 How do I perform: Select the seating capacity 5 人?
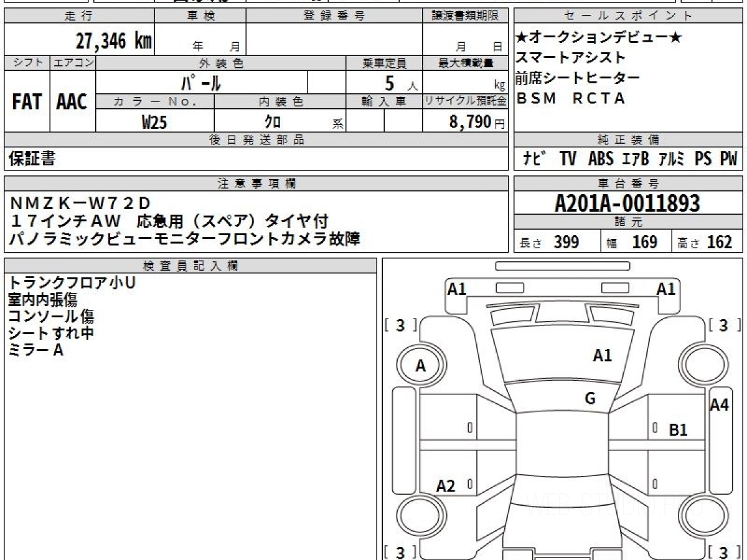click(x=402, y=83)
